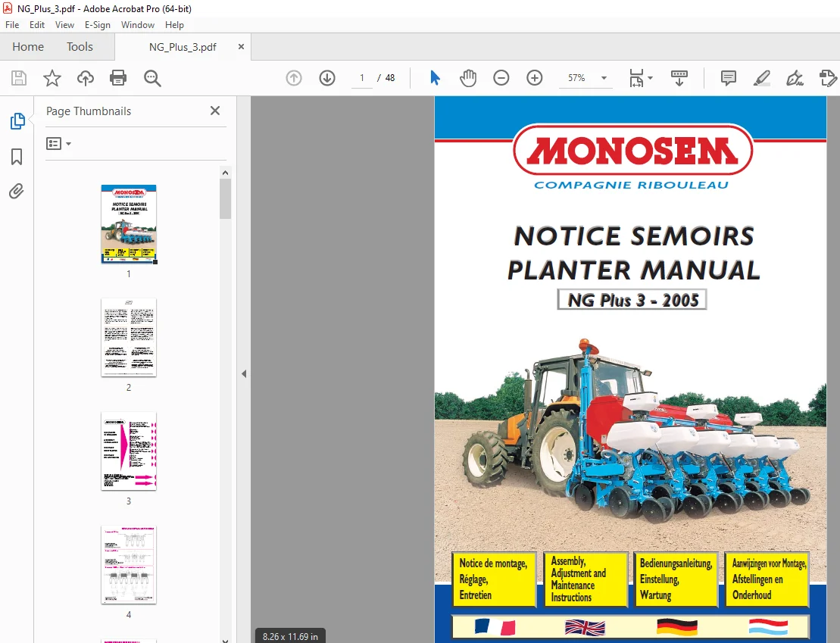Activate the Selection arrow tool
Image resolution: width=840 pixels, height=643 pixels.
pyautogui.click(x=435, y=78)
